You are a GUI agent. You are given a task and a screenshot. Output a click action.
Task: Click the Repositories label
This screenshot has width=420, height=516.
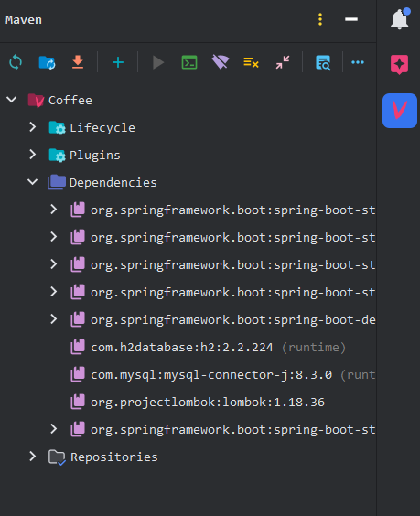click(x=114, y=457)
